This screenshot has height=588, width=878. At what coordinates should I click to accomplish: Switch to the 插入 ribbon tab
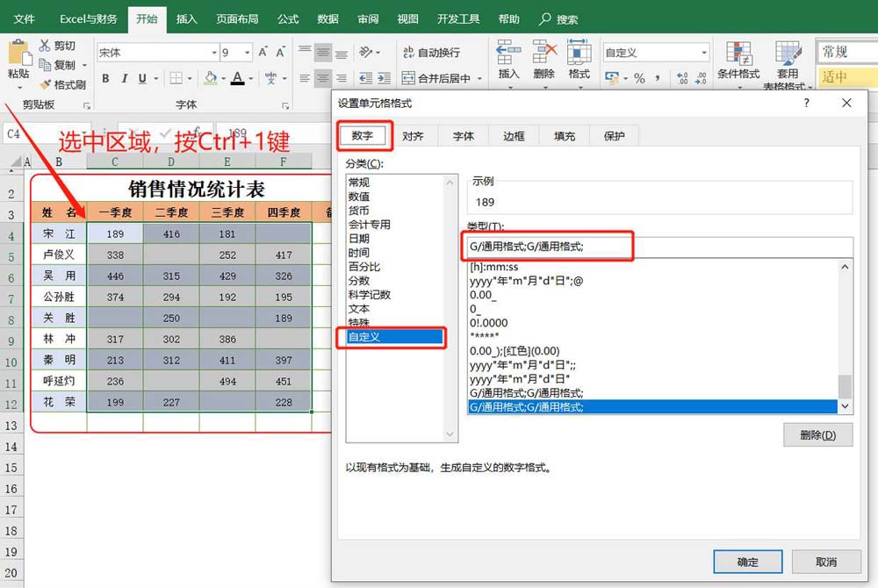tap(186, 19)
